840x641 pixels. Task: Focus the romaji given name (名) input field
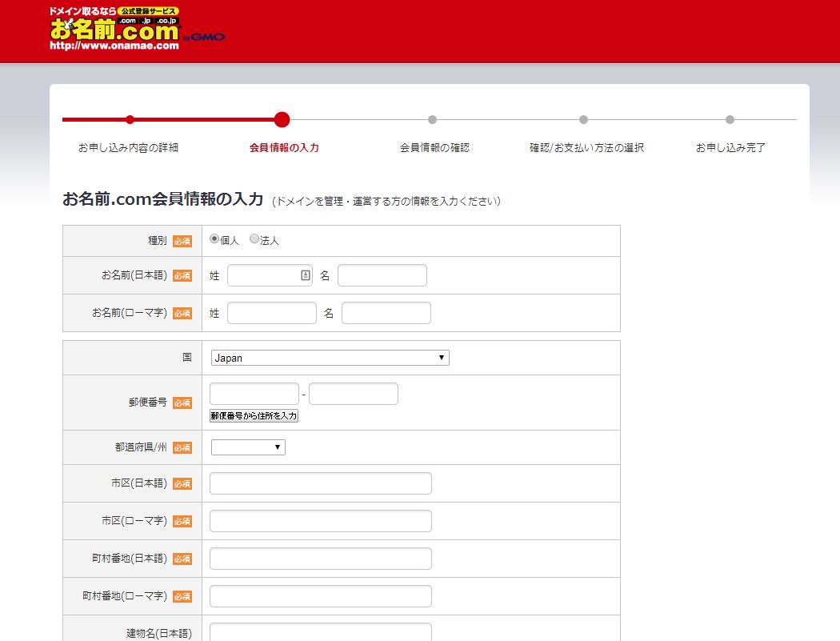click(x=386, y=313)
